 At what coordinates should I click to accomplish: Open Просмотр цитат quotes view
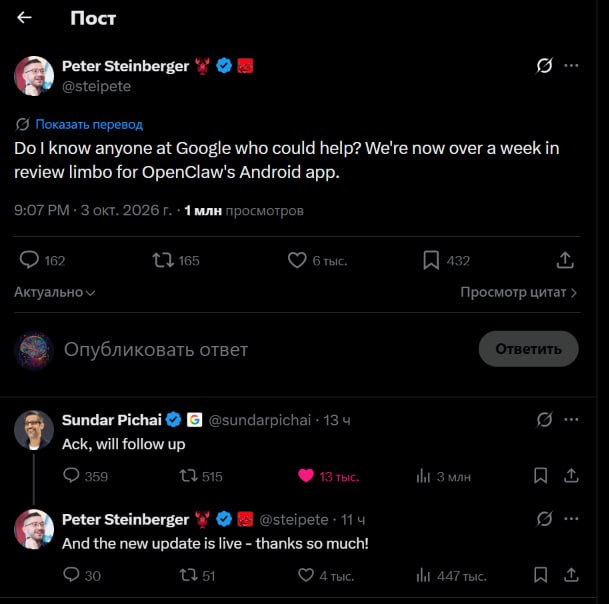click(x=519, y=292)
